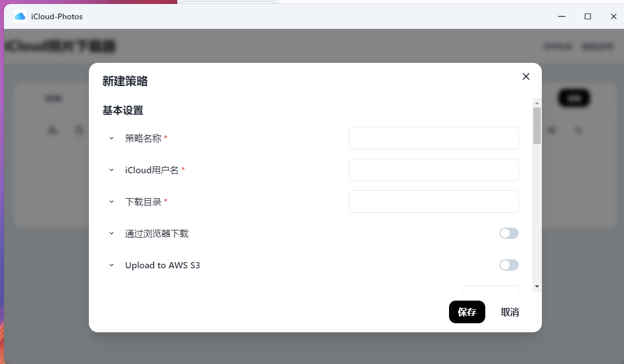Close the 新建策略 dialog with X
The height and width of the screenshot is (364, 624).
tap(525, 76)
